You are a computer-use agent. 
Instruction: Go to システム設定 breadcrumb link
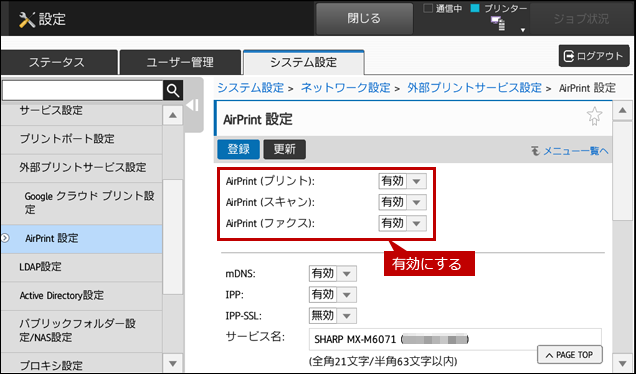[x=250, y=88]
